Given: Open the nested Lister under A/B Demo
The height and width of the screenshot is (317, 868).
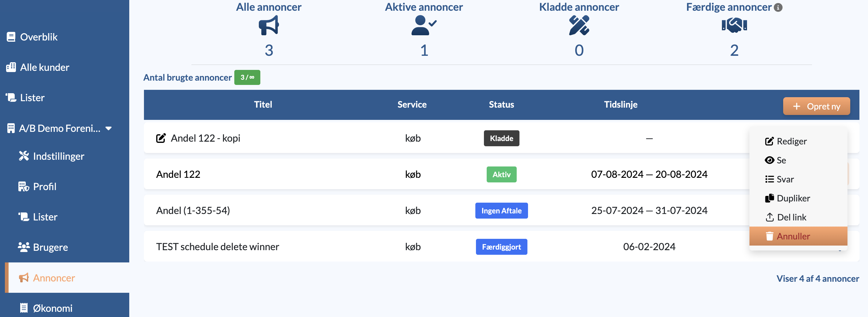Looking at the screenshot, I should 45,217.
